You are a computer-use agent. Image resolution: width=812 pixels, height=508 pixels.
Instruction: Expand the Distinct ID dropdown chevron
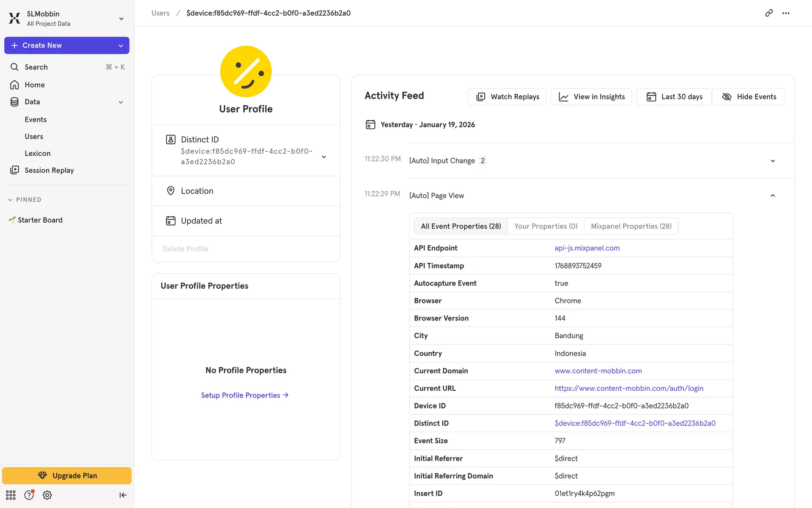pos(324,157)
